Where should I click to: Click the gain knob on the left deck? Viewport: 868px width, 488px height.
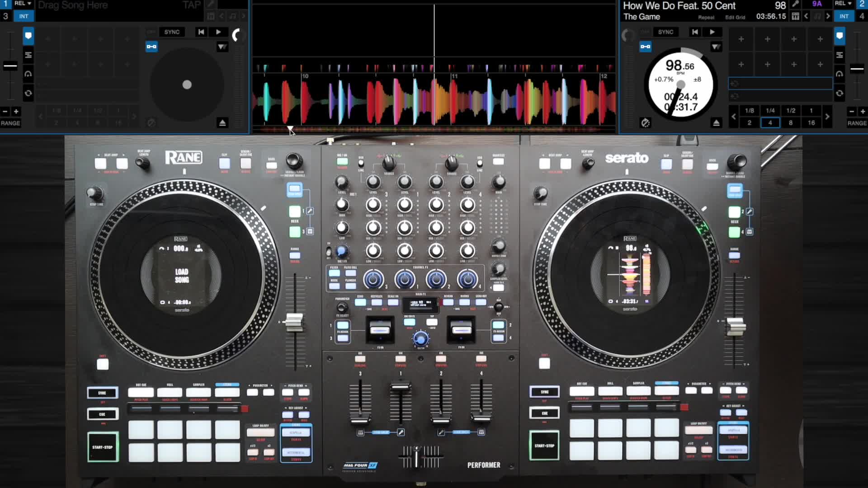pyautogui.click(x=238, y=35)
